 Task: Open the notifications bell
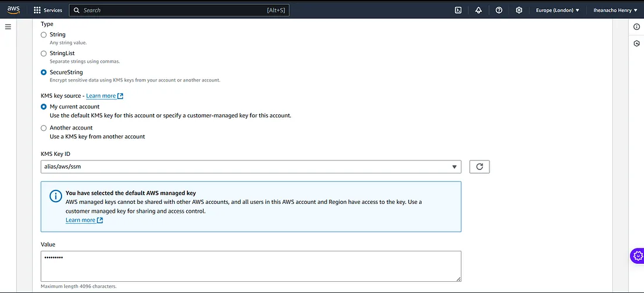click(x=478, y=11)
